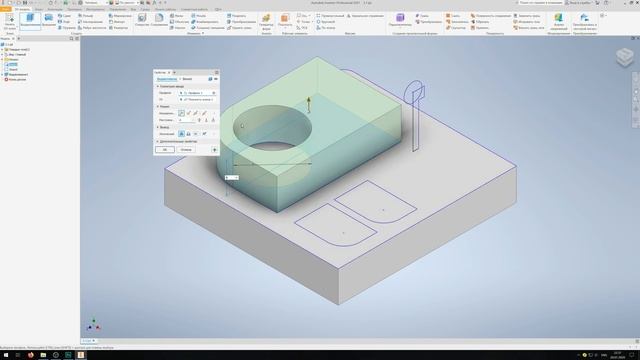This screenshot has height=360, width=640.
Task: Collapse the input geometry section in Properties
Action: (158, 87)
